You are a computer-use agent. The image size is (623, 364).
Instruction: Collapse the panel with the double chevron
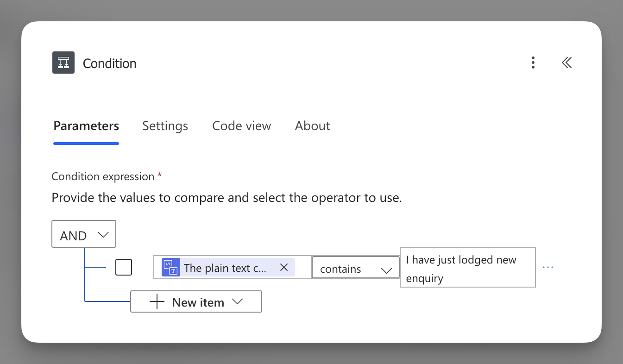coord(566,63)
